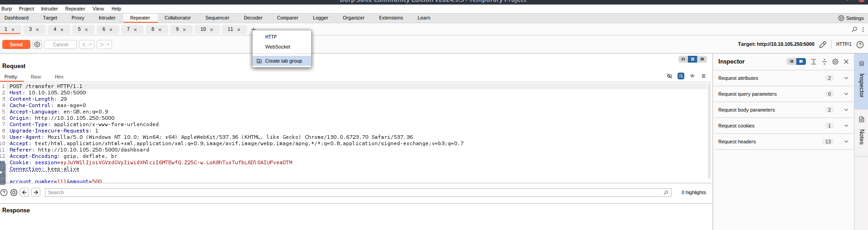Select Create tab group menu entry
Viewport: 868px width, 230px height.
coord(283,61)
